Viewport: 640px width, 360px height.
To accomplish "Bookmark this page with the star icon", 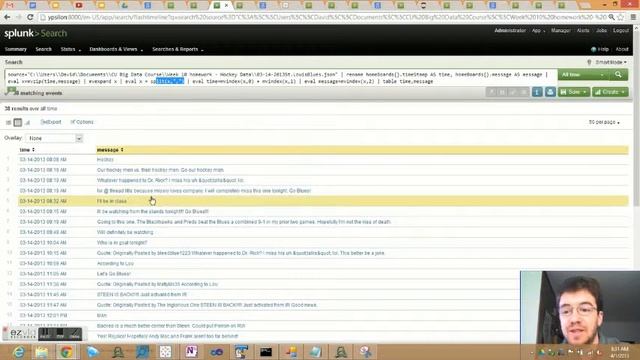I will 621,17.
